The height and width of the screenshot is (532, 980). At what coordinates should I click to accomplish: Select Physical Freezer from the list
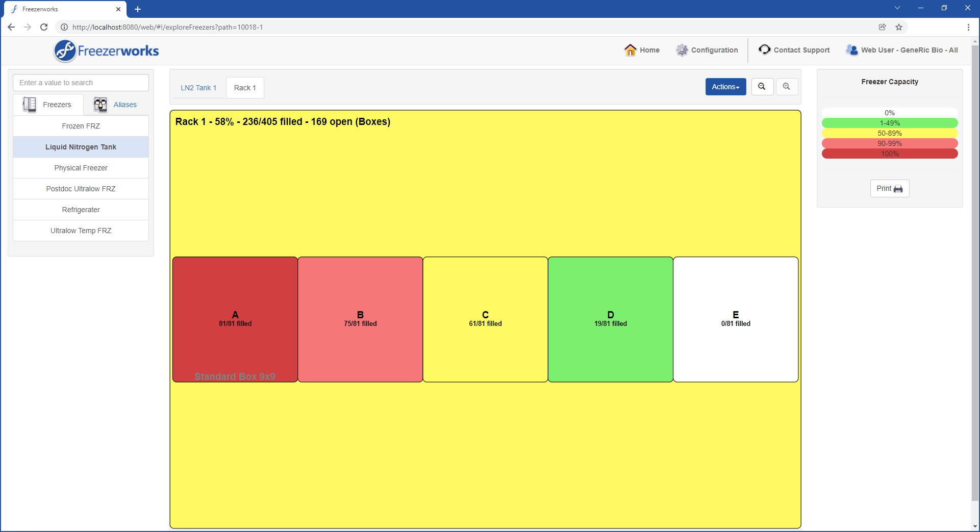81,168
